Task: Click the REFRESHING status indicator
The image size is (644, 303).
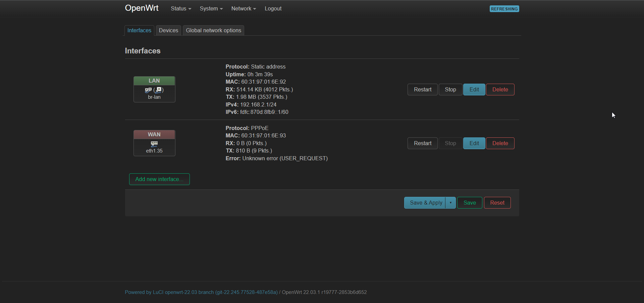Action: coord(504,9)
